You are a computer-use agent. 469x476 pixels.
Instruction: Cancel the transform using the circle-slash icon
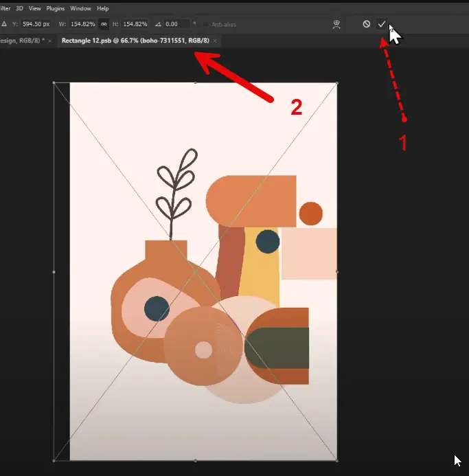(x=367, y=24)
